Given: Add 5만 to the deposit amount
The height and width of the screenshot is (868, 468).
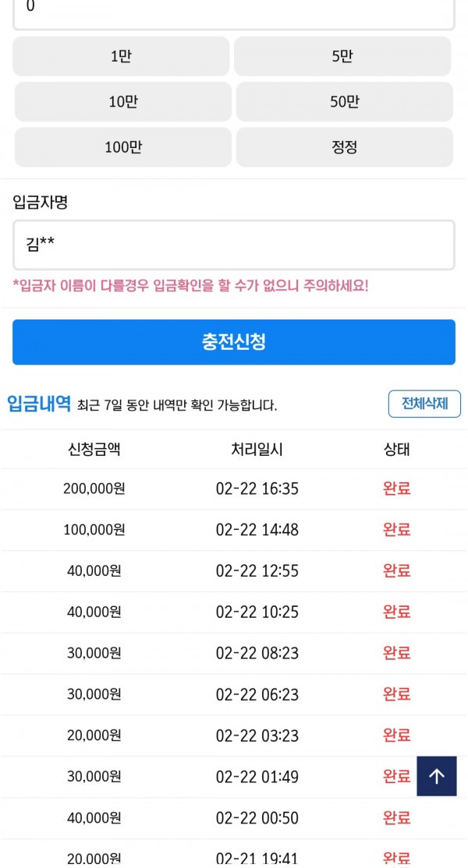Looking at the screenshot, I should (342, 56).
